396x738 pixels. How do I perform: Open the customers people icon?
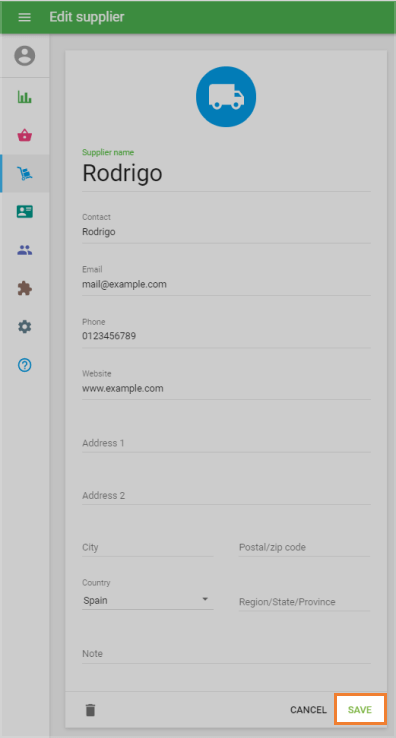click(24, 250)
